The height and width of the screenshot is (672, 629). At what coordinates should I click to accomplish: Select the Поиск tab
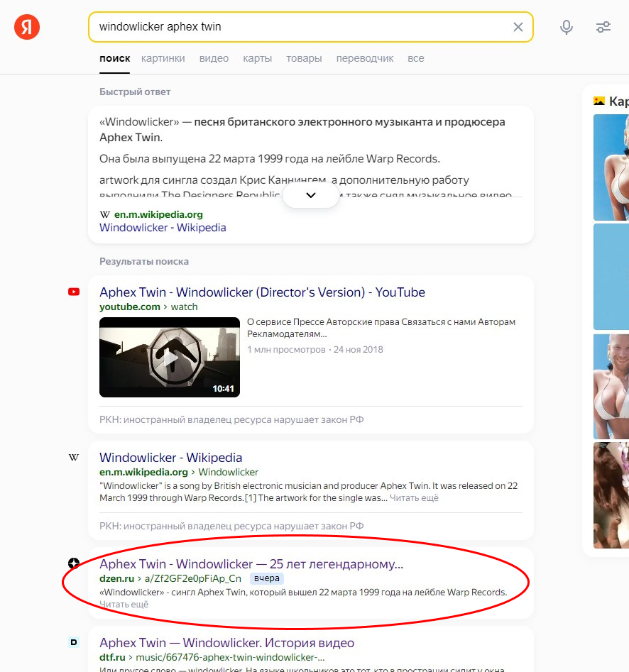coord(114,58)
